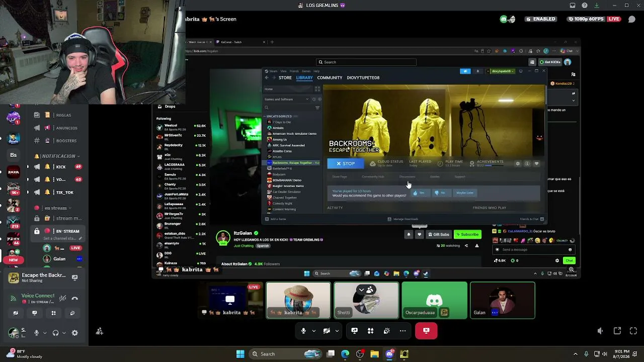Collapse the UNCATEGORIZED group in the Steam library
Screen dimensions: 644x362
[265, 116]
